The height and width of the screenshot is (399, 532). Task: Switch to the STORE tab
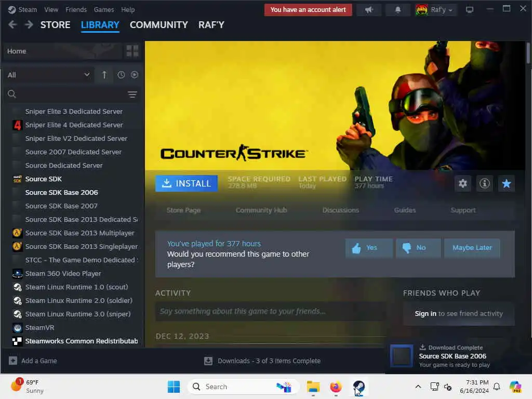pos(55,25)
